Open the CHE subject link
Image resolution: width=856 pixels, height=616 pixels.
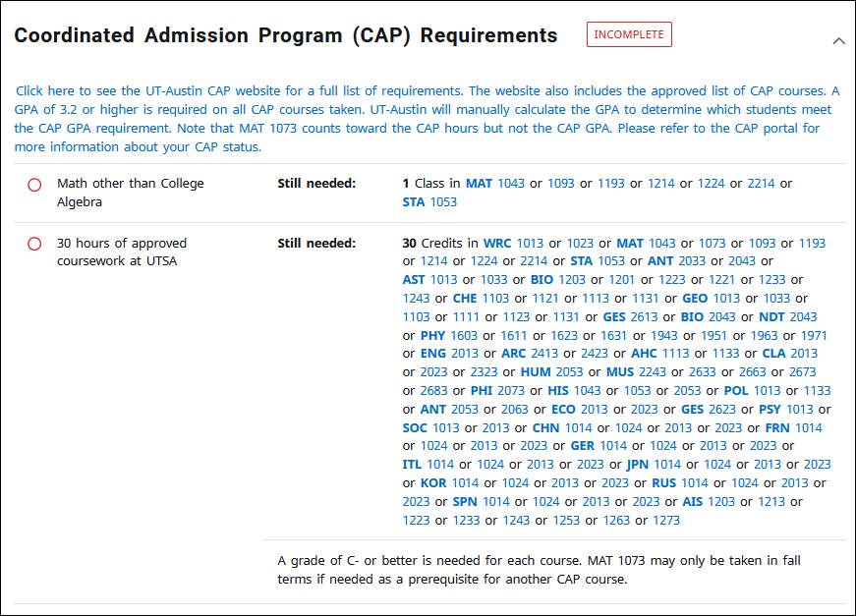click(x=465, y=299)
